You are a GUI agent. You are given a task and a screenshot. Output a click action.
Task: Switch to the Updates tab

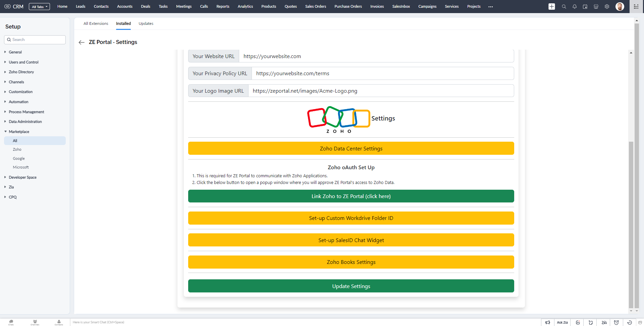point(146,24)
